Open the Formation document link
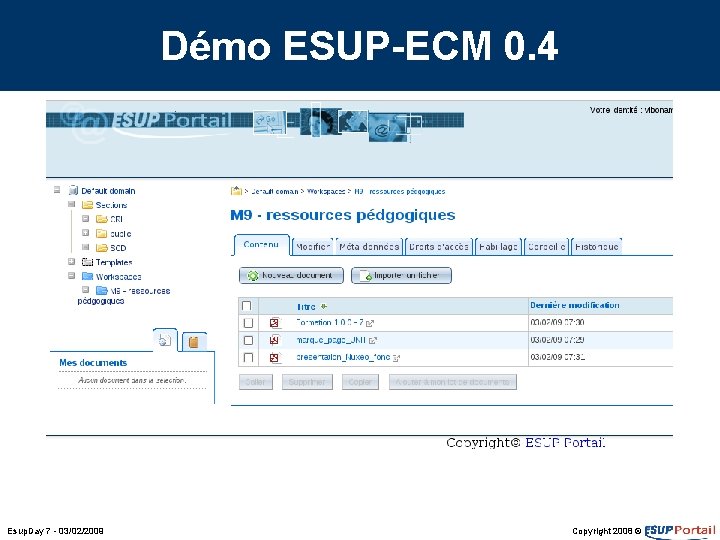Viewport: 720px width, 540px height. pos(330,323)
